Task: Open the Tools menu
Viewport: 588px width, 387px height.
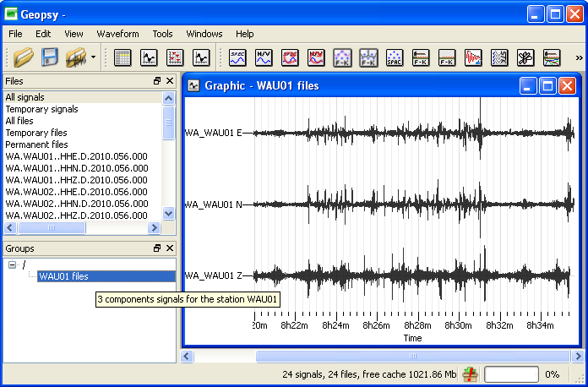Action: tap(162, 34)
